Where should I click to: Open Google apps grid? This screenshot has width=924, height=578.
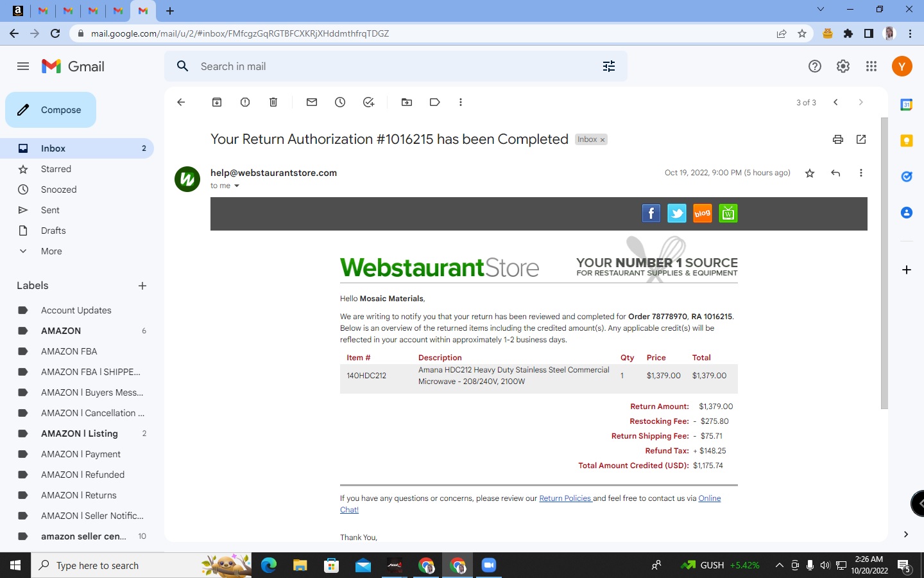point(871,66)
